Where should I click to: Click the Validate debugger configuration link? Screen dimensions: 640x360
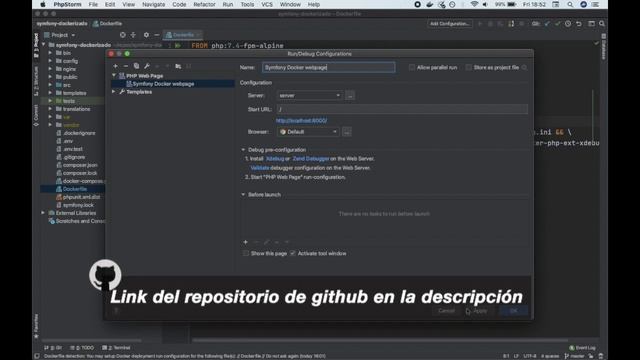click(260, 168)
